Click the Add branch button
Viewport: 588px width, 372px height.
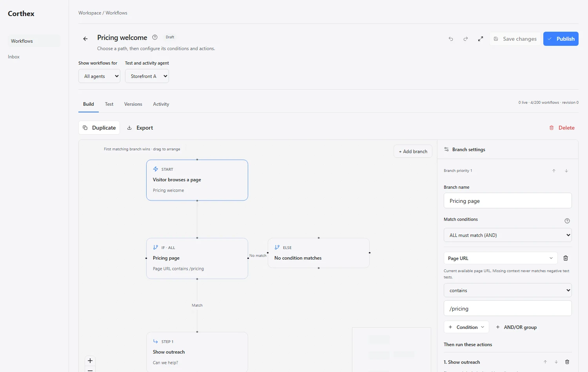pos(413,152)
